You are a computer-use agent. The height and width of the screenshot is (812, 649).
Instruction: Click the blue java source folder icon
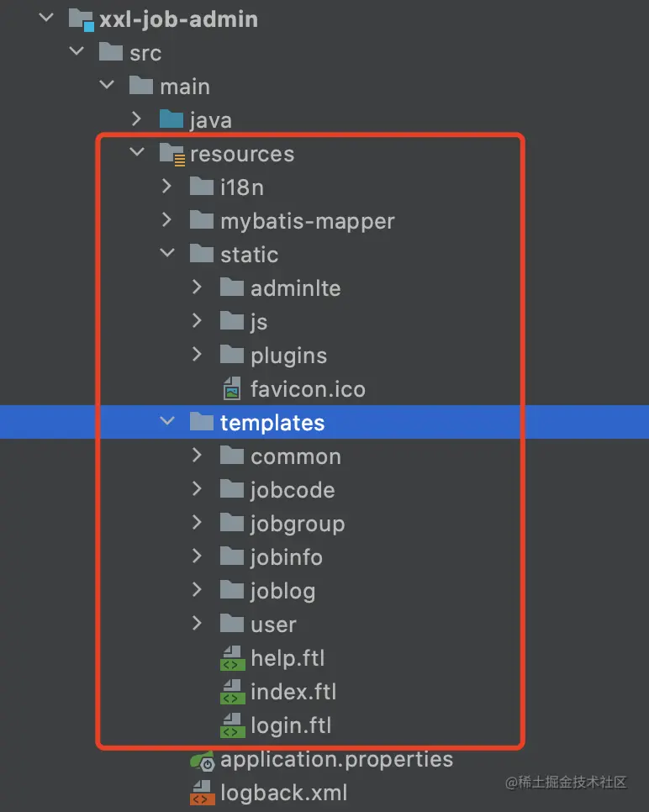171,120
